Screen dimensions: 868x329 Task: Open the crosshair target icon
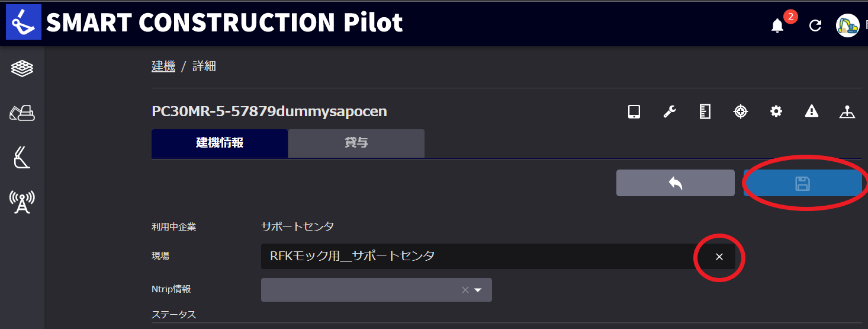741,111
